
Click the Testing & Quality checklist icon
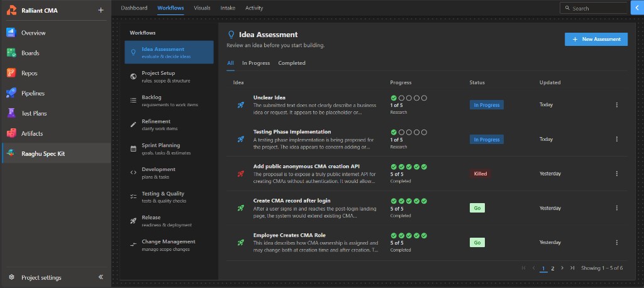(133, 197)
